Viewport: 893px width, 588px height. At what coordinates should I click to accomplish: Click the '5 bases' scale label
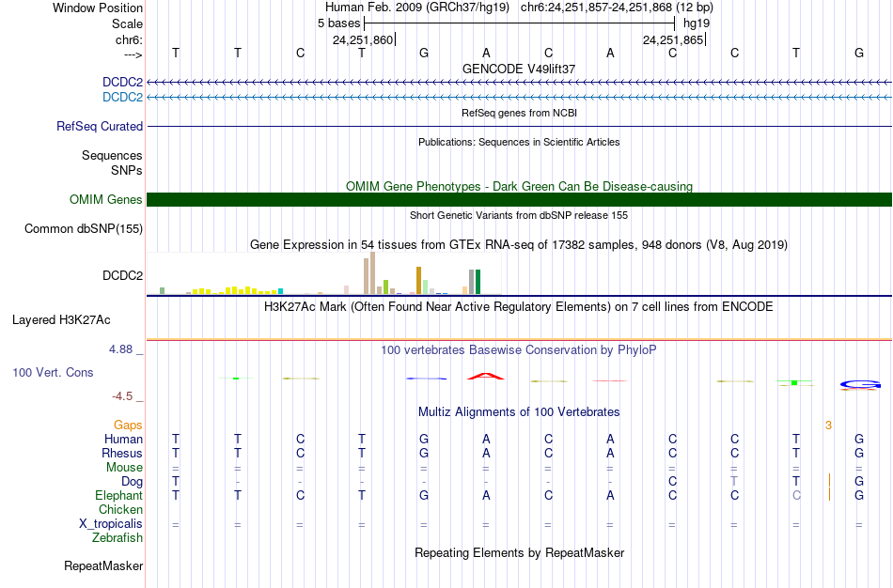(338, 23)
